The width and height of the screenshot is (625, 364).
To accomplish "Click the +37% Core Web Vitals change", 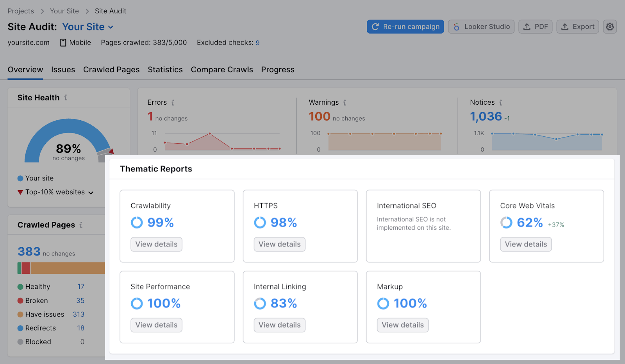I will point(556,225).
